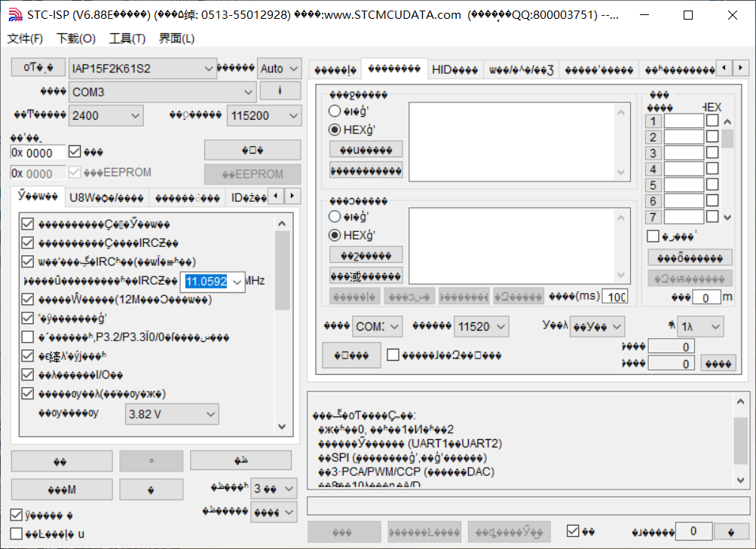756x549 pixels.
Task: Show earlier tabs in the HID tab strip
Action: (x=724, y=68)
